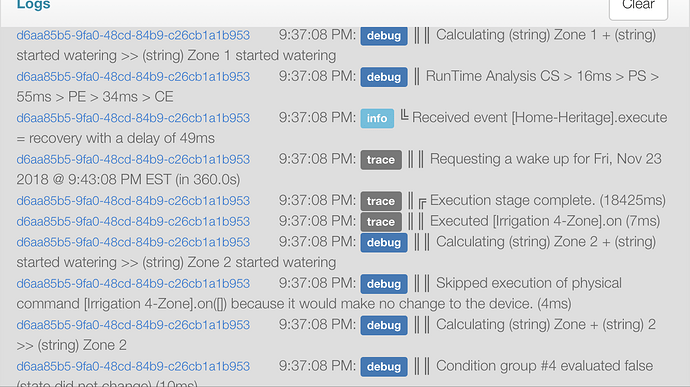Open piston ID link for Zone 2 calculation
Viewport: 690px width, 387px height.
133,242
